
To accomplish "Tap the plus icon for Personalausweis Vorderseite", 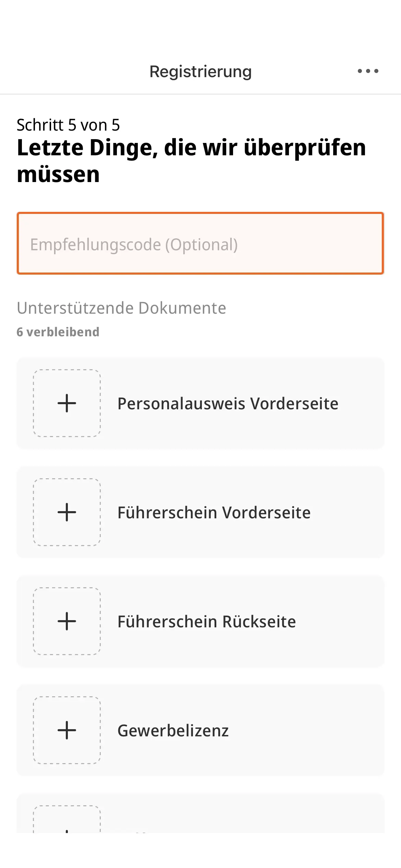I will point(67,403).
